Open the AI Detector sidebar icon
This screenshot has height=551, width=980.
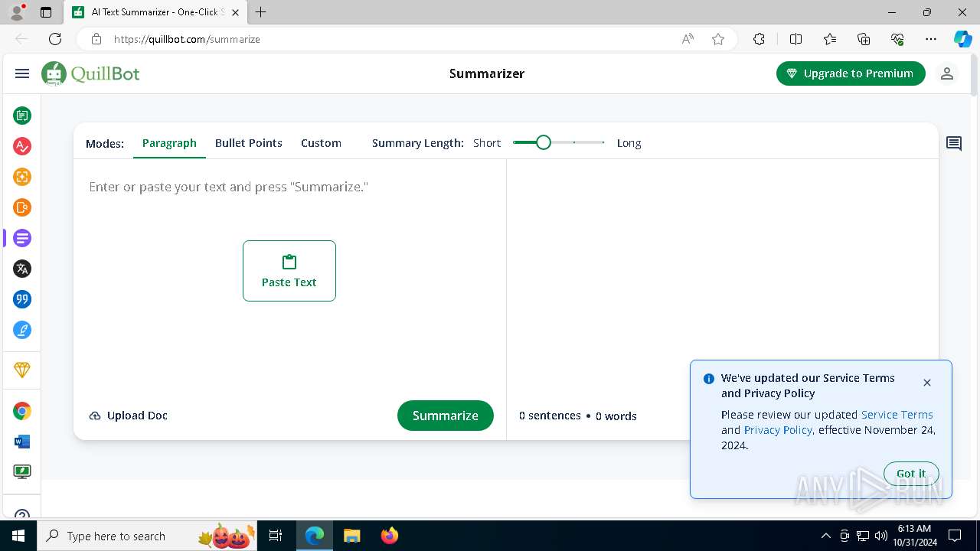point(22,177)
